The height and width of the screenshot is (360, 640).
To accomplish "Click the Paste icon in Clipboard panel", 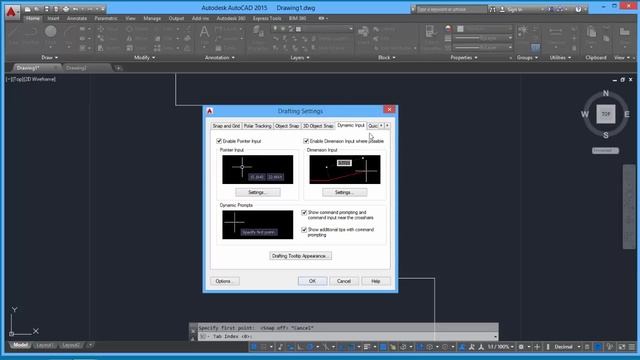I will point(591,32).
